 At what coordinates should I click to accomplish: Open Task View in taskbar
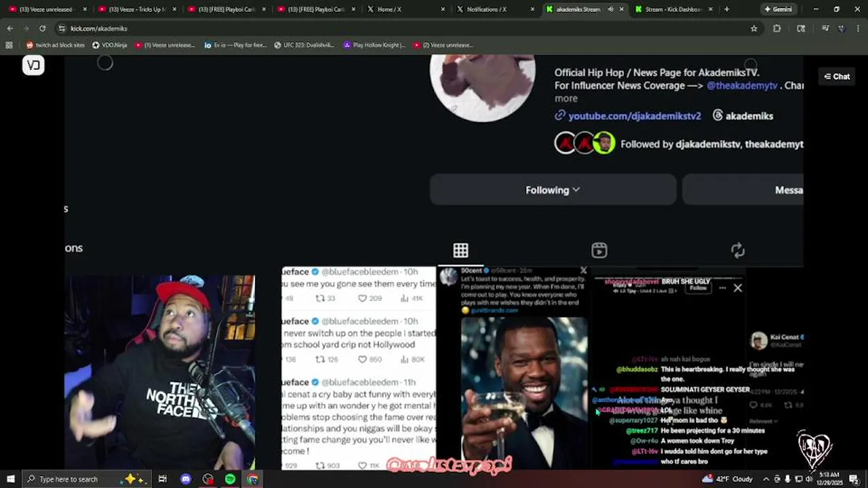pos(163,479)
